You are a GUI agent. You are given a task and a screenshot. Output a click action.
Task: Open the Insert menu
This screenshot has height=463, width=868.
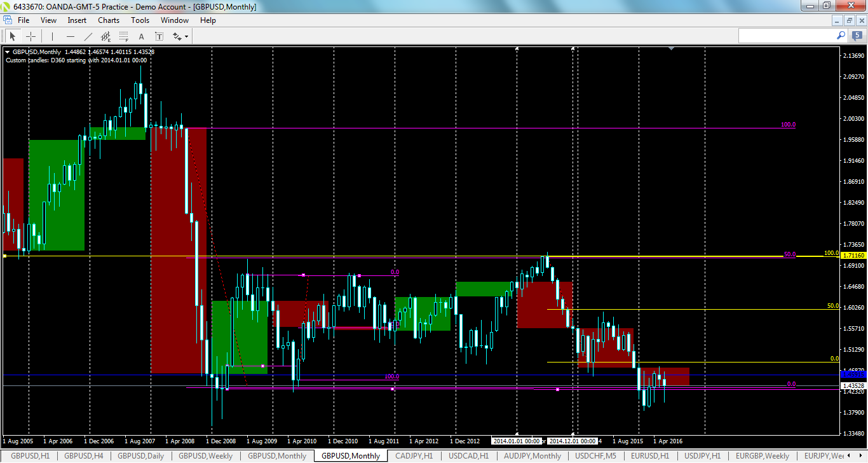76,20
